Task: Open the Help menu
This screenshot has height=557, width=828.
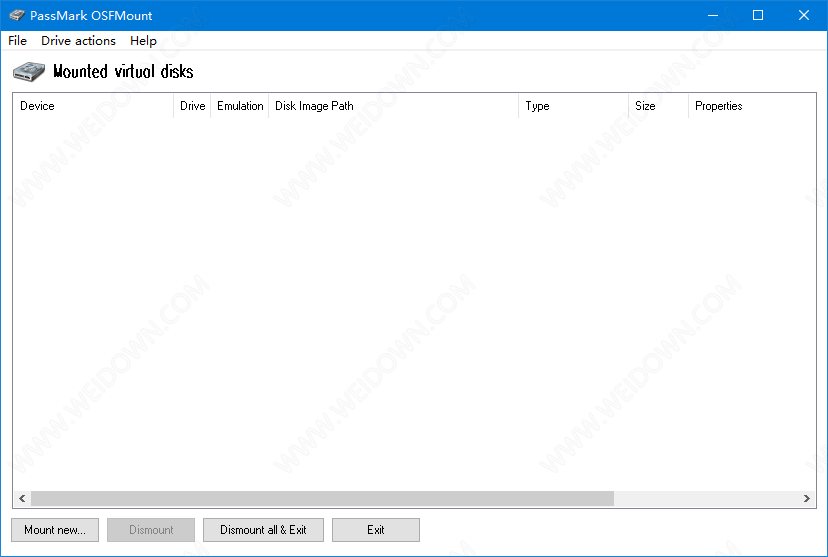Action: coord(143,41)
